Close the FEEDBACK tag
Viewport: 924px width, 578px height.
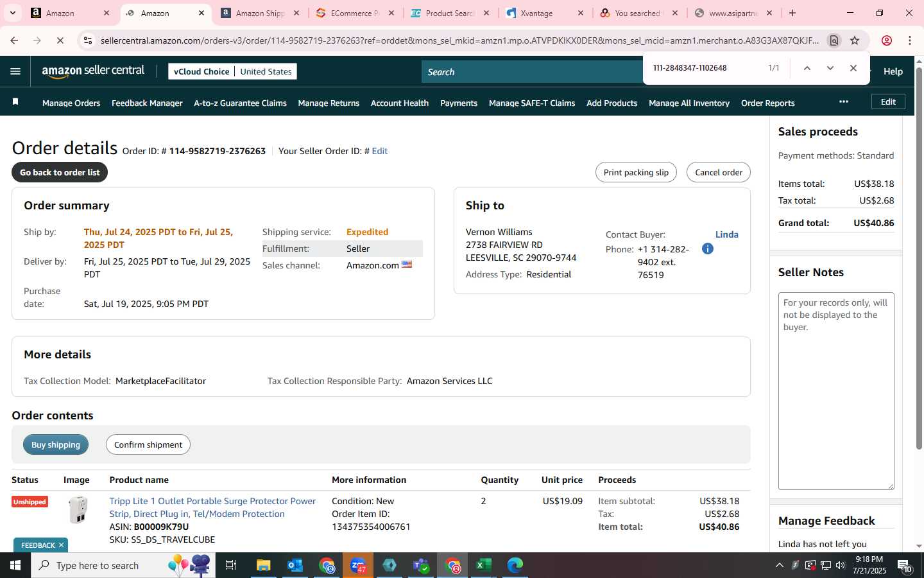pyautogui.click(x=61, y=545)
